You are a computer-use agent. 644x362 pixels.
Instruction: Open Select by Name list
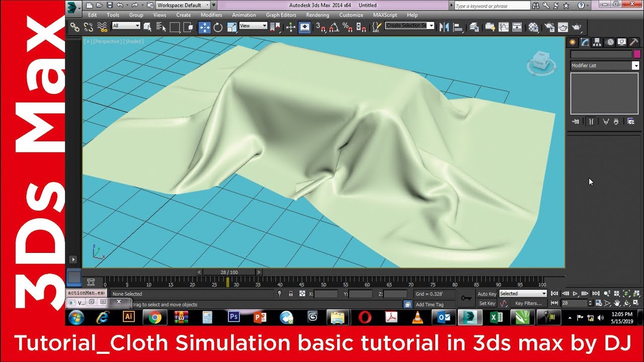pyautogui.click(x=161, y=27)
